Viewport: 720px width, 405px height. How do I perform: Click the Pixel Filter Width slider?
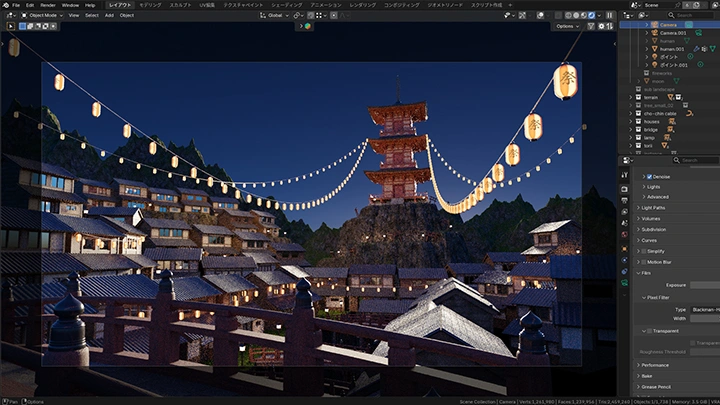pos(705,318)
